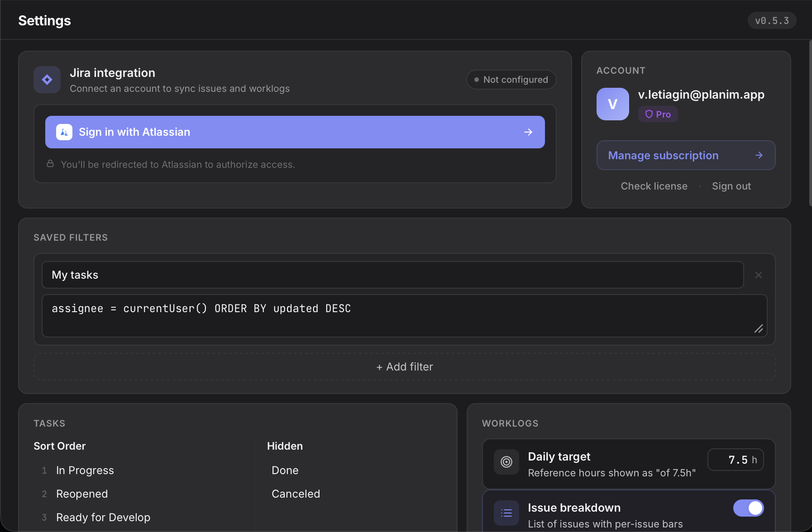Click the Issue breakdown list icon
The width and height of the screenshot is (812, 532).
506,513
